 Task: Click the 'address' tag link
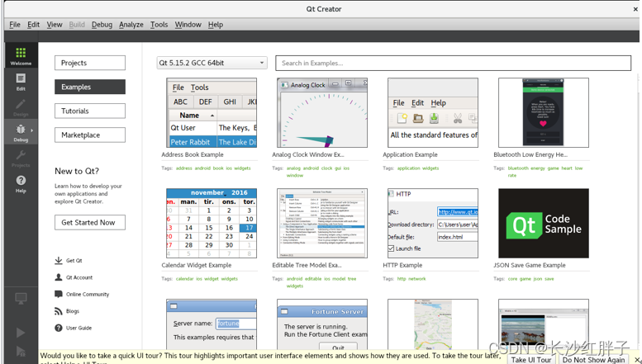coord(183,168)
